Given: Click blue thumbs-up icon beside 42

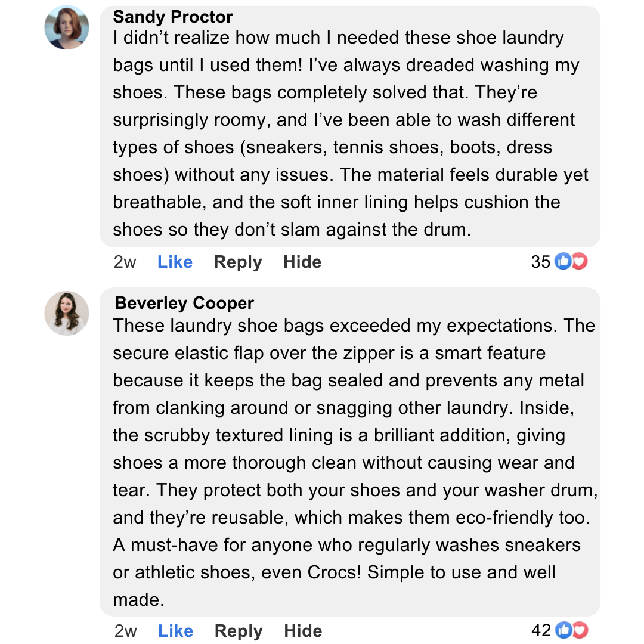Looking at the screenshot, I should [x=562, y=630].
